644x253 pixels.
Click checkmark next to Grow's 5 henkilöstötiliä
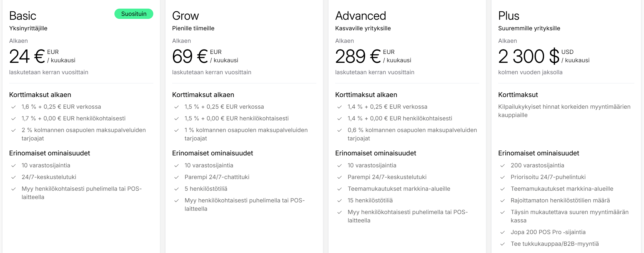point(176,189)
